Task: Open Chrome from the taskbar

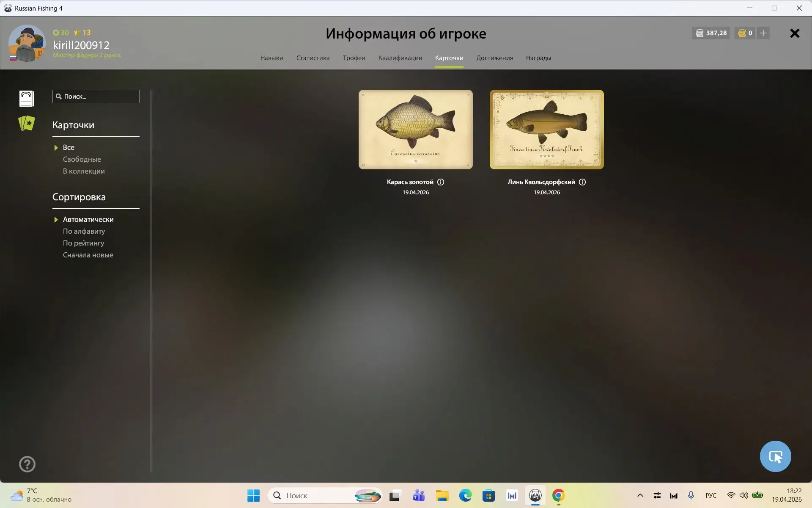Action: pyautogui.click(x=558, y=495)
